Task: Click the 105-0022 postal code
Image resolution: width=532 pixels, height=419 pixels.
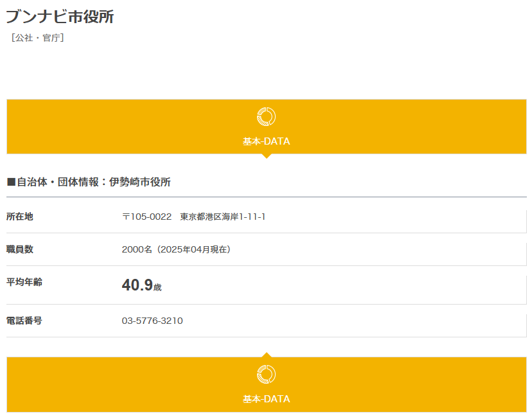Action: (151, 217)
